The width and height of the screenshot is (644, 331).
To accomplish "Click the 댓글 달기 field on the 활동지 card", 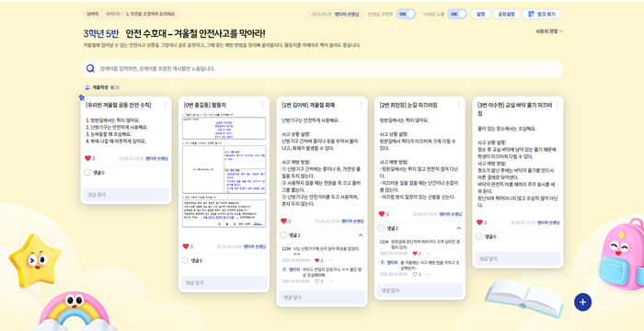I will click(x=224, y=282).
